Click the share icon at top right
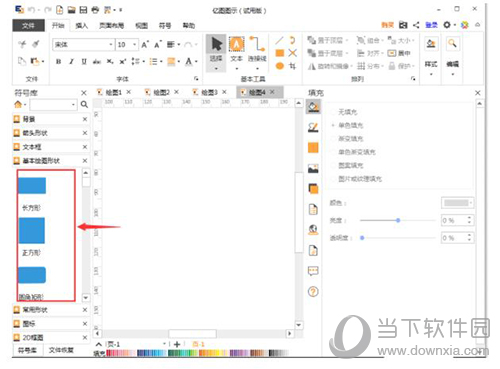Screen dimensions: 500x369 pyautogui.click(x=416, y=25)
